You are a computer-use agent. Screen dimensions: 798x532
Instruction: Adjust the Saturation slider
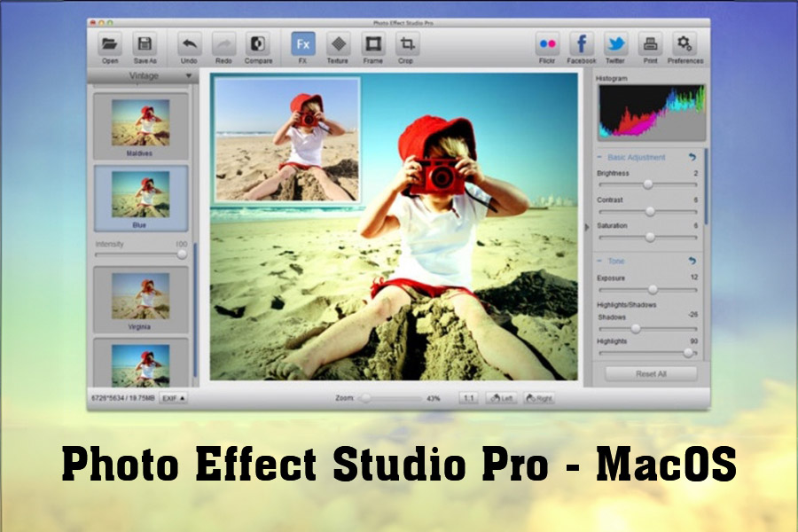[648, 238]
